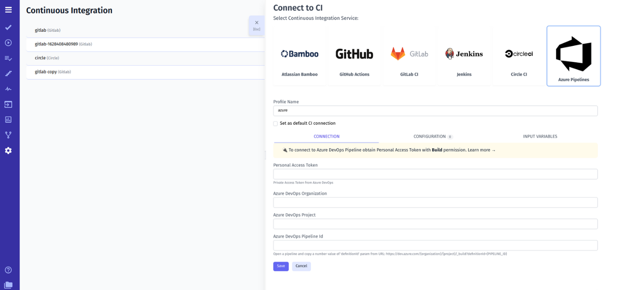Open the analytics pulse icon in sidebar

pos(9,89)
